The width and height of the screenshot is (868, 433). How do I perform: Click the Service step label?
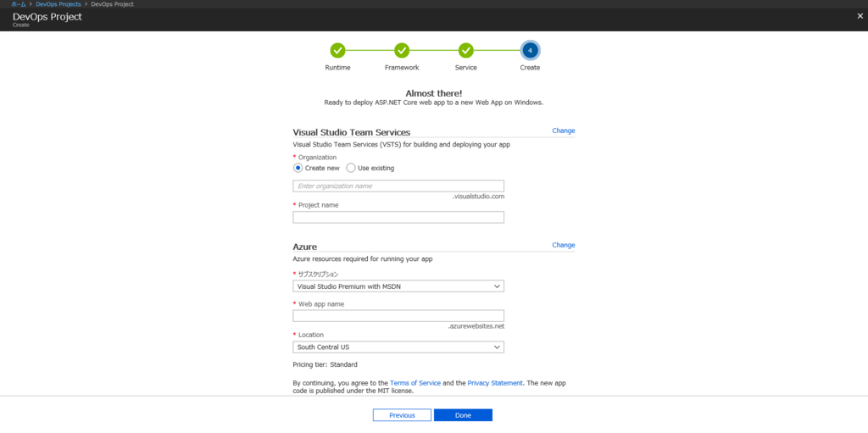466,68
